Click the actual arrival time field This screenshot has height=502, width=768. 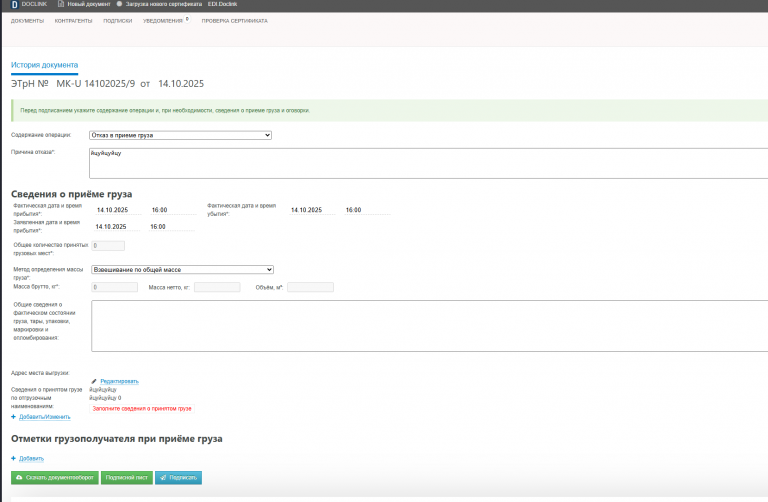pos(173,210)
